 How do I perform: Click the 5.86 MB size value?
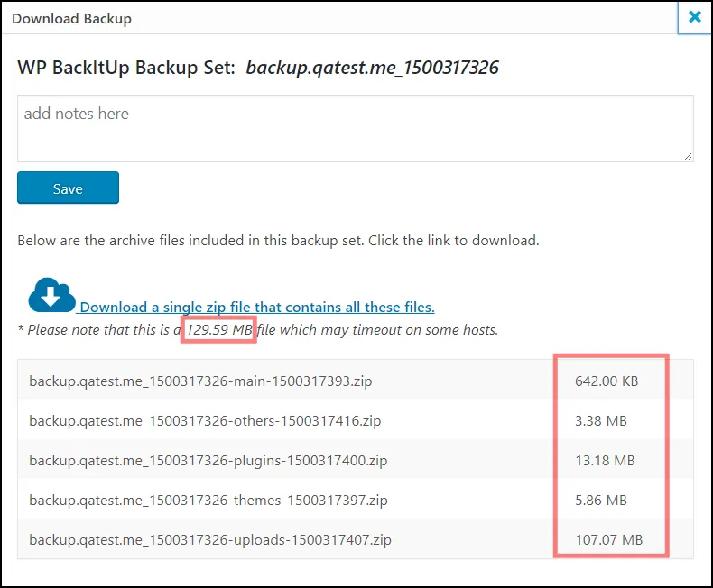[x=601, y=501]
